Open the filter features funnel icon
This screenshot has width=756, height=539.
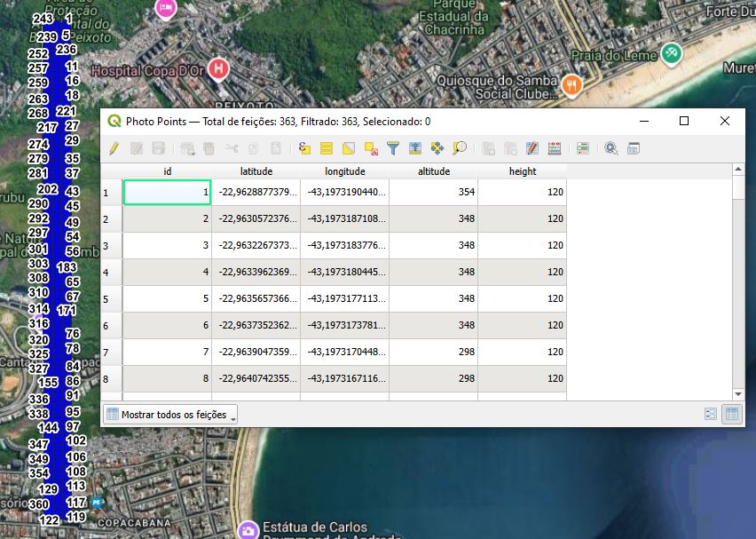tap(392, 149)
